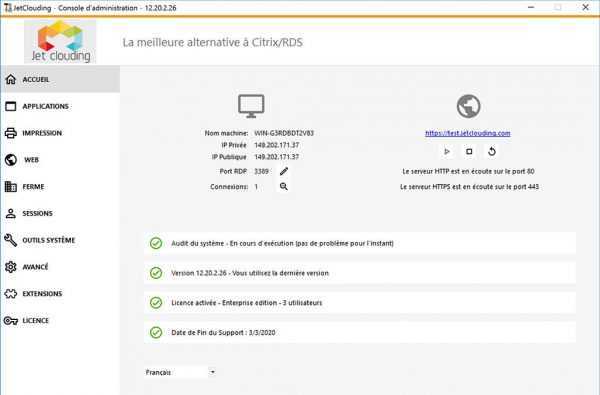The width and height of the screenshot is (600, 395).
Task: Minimize the administration console window
Action: (x=531, y=7)
